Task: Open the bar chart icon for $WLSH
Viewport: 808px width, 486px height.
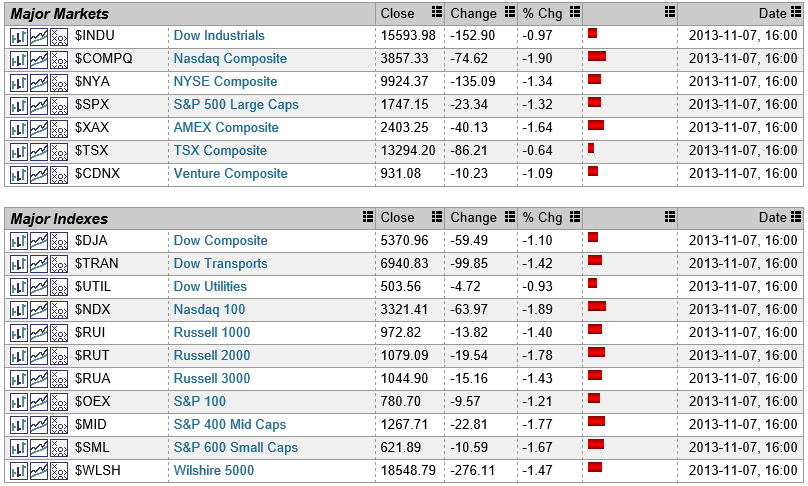Action: (19, 471)
